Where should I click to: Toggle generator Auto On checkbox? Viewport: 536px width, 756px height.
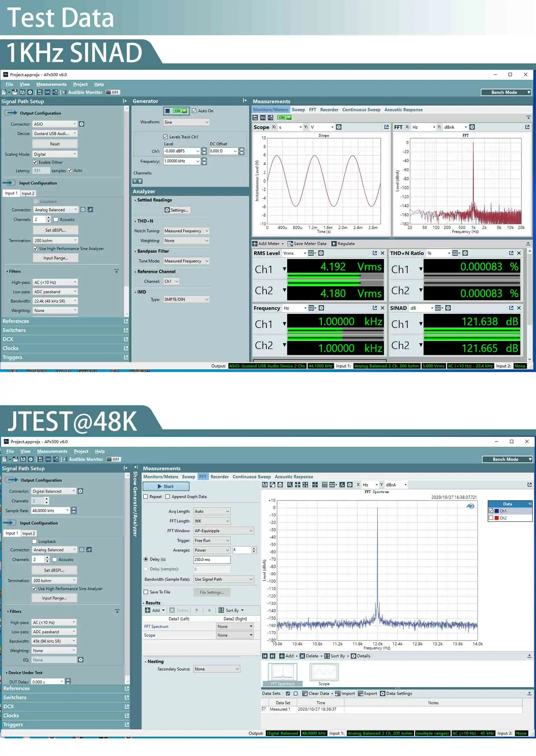194,111
